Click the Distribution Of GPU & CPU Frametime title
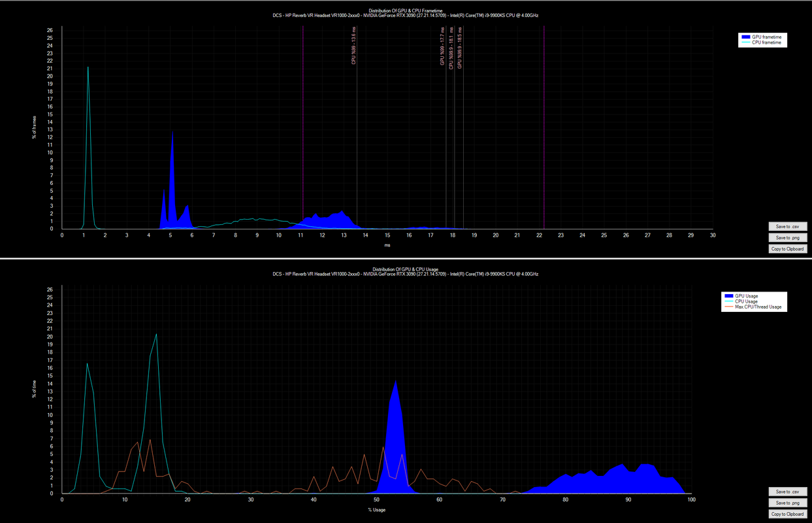The image size is (812, 523). point(405,10)
